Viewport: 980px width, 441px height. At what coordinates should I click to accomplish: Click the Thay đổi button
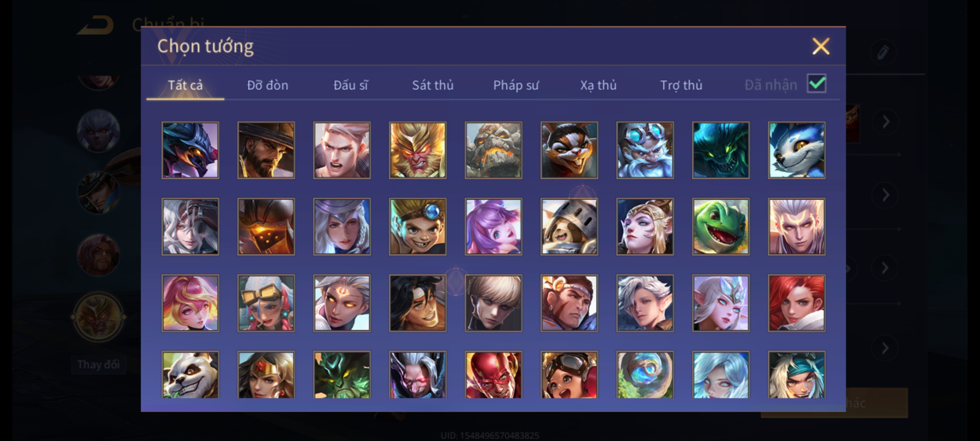(x=98, y=364)
